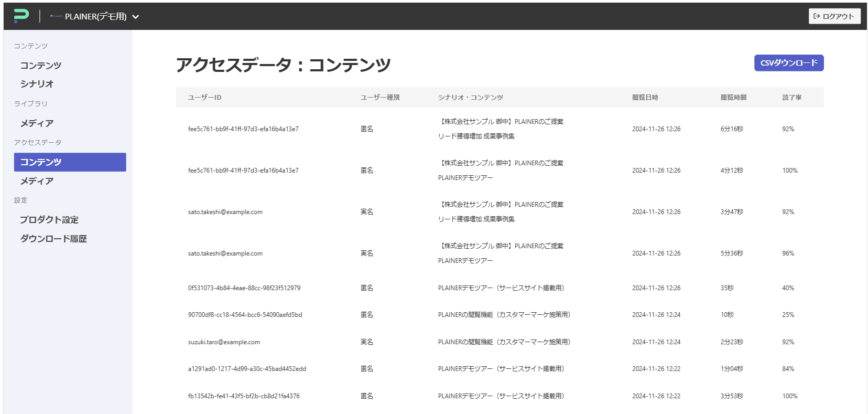Click the 84% completion rate cell
Viewport: 868px width, 414px height.
[x=788, y=369]
